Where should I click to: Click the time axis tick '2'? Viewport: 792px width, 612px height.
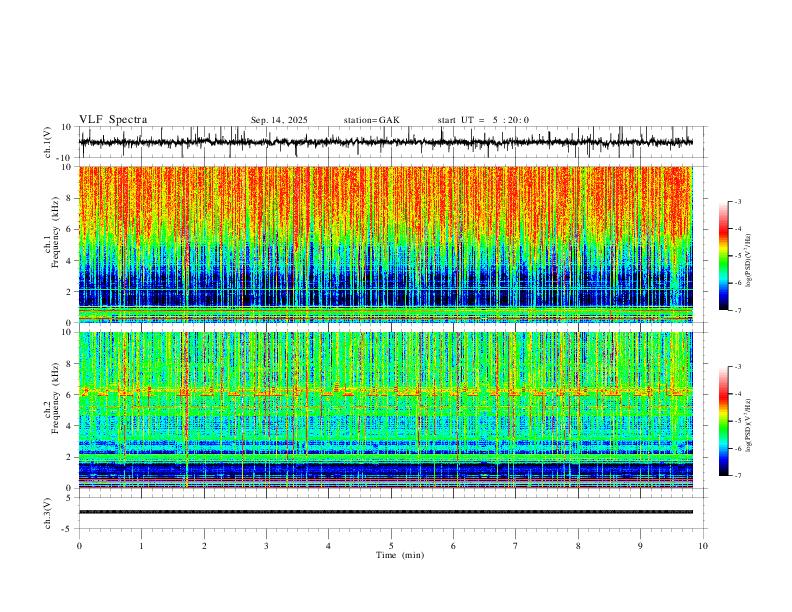204,546
